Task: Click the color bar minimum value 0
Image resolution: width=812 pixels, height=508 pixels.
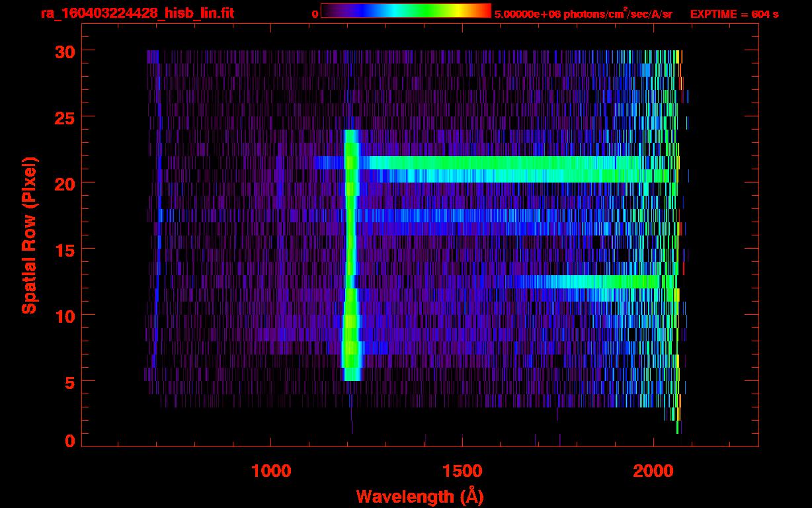Action: pyautogui.click(x=315, y=14)
